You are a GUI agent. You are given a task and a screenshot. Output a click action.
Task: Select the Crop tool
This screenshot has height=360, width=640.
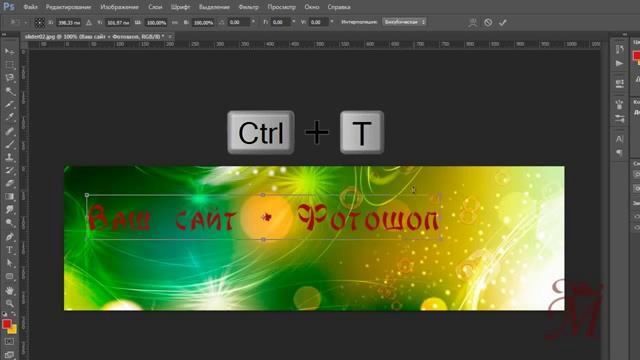click(10, 104)
